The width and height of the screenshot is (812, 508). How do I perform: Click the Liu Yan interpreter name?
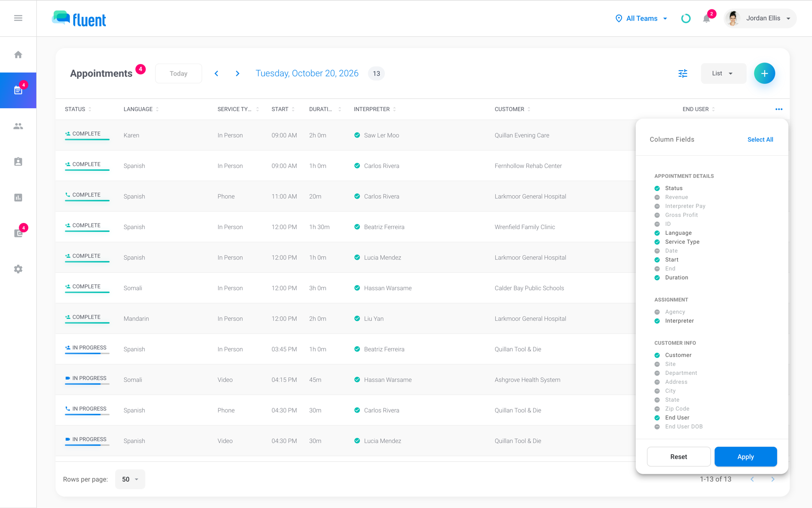pos(374,319)
